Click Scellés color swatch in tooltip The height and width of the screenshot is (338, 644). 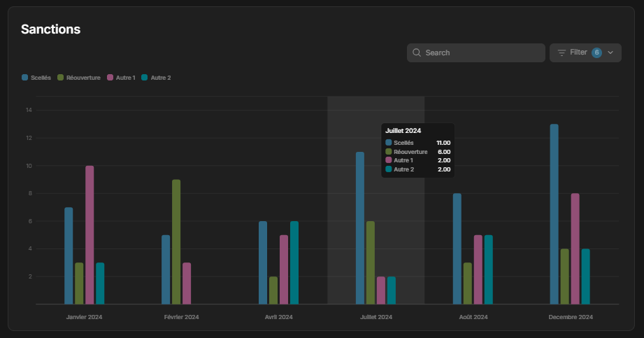[x=389, y=143]
